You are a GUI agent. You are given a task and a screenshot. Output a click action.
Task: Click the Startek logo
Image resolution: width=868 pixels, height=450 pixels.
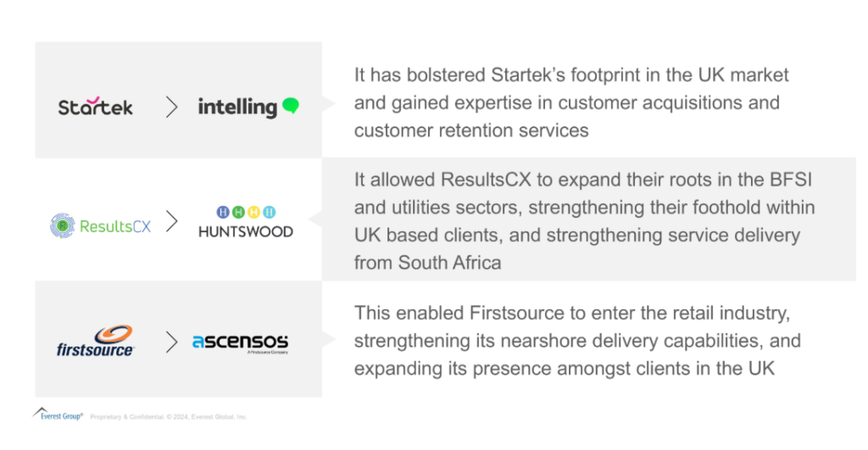pos(96,107)
